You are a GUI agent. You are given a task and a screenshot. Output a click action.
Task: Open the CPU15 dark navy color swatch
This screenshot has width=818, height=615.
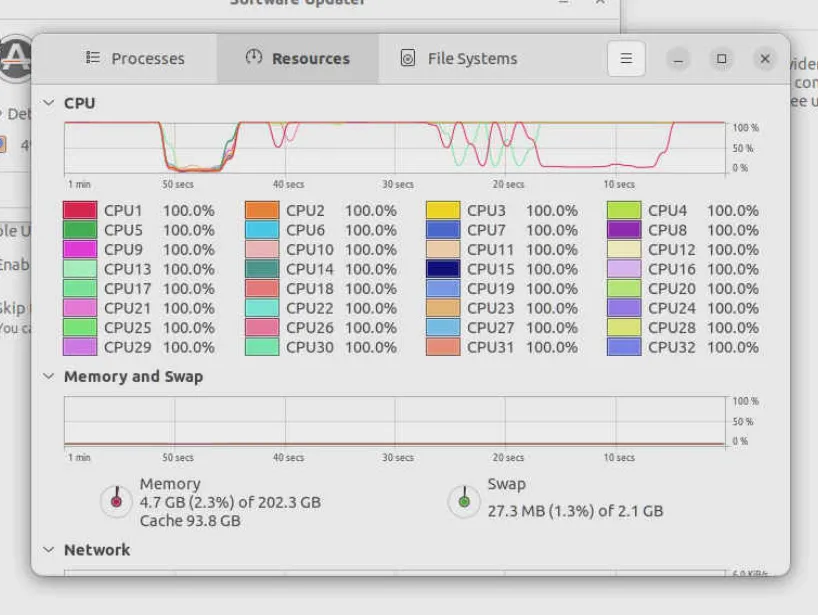click(443, 269)
